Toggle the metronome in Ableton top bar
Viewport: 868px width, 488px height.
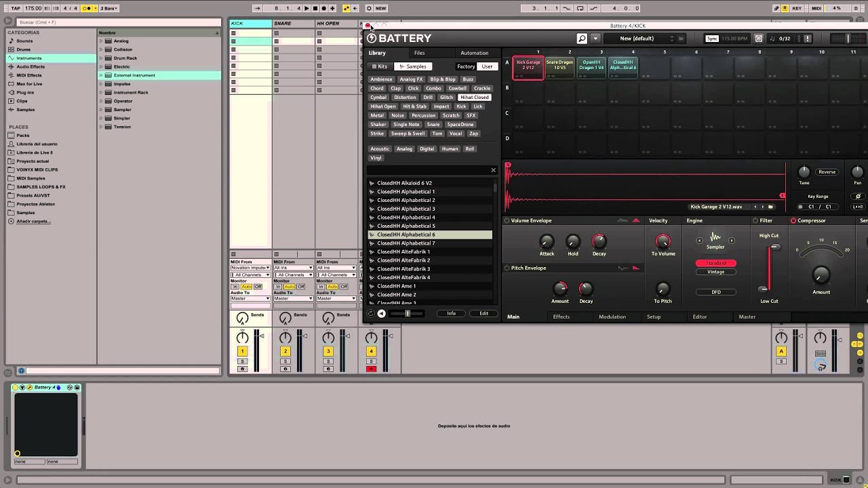(x=88, y=8)
